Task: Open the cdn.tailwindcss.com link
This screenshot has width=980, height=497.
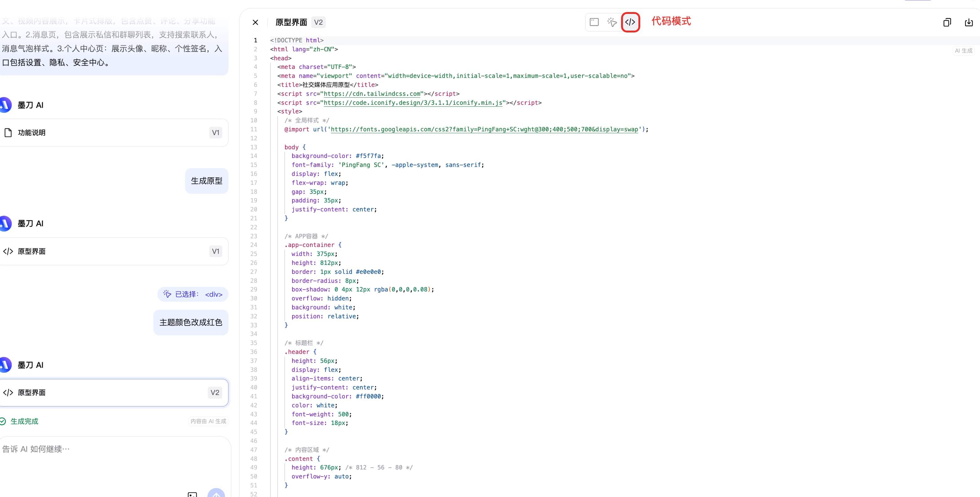Action: (x=372, y=94)
